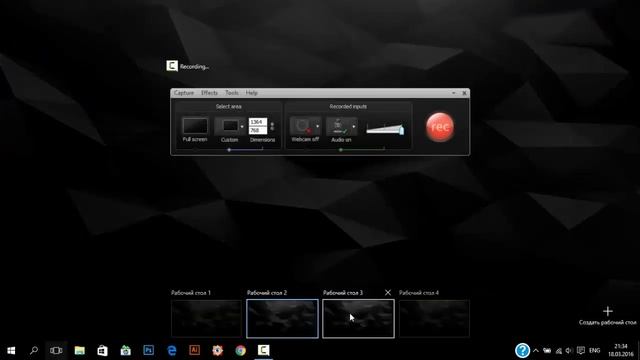
Task: Click the Recording... Camtasia indicator icon
Action: [172, 66]
